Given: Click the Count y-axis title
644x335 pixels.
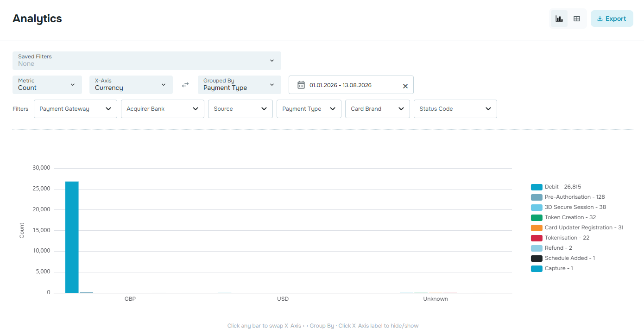Looking at the screenshot, I should pos(22,231).
